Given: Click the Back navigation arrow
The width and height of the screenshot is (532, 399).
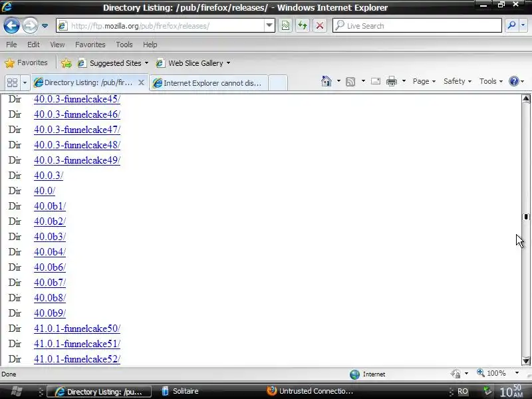Looking at the screenshot, I should (x=11, y=26).
